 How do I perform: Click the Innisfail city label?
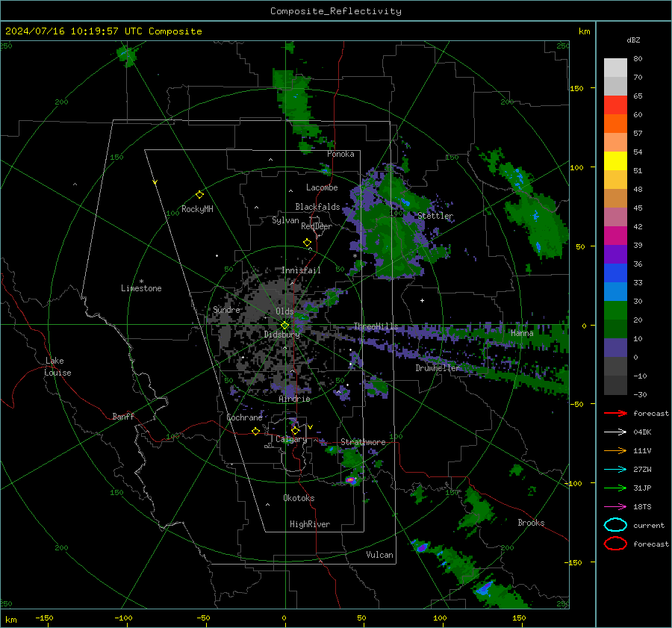click(x=301, y=270)
